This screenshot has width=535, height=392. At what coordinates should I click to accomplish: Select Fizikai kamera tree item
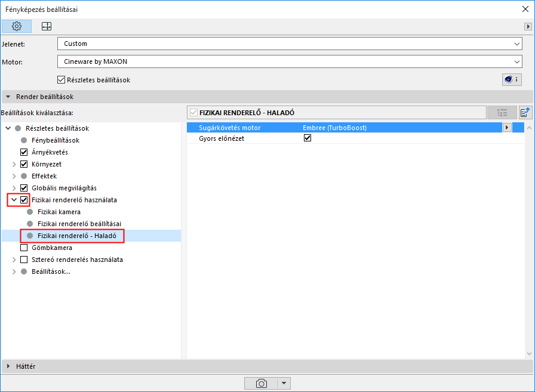click(x=59, y=212)
